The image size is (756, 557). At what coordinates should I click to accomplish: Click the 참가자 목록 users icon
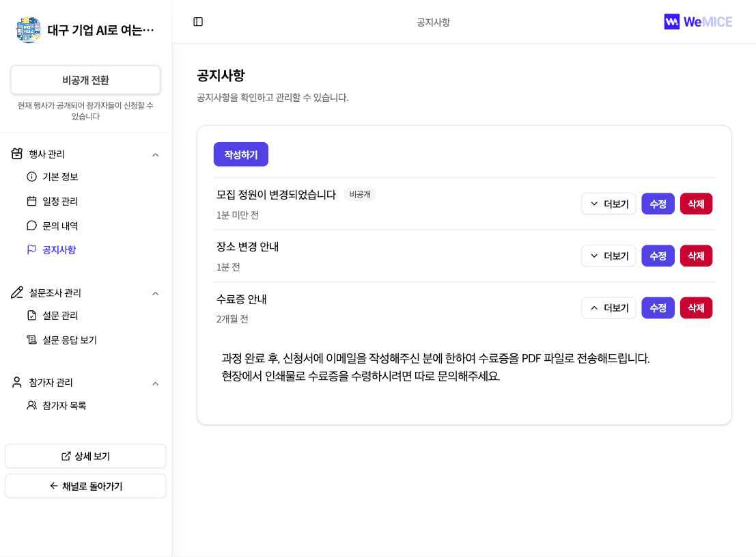coord(32,405)
